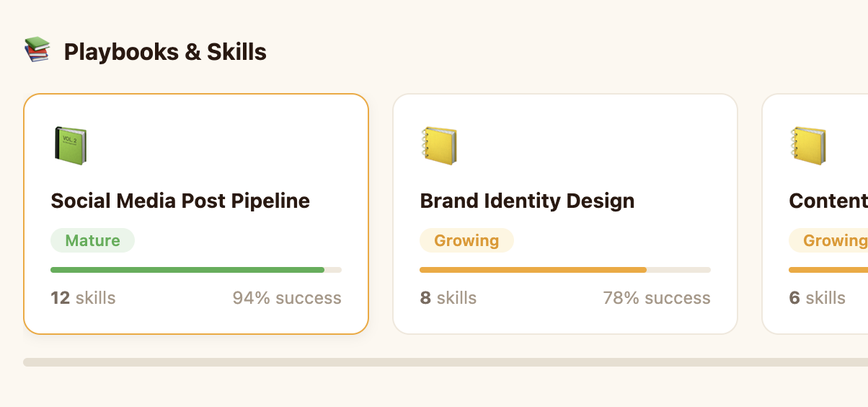This screenshot has height=407, width=868.
Task: Open the Social Media Post Pipeline playbook title
Action: (x=180, y=201)
